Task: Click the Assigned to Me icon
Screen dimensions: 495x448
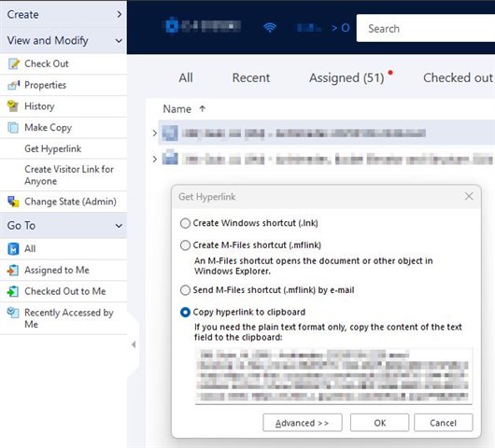Action: 13,271
